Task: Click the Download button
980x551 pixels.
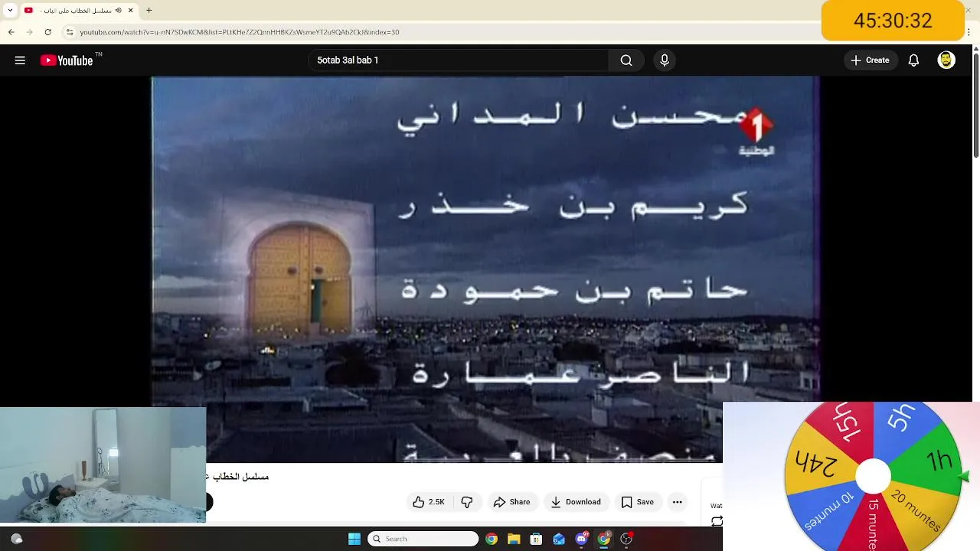Action: 577,502
